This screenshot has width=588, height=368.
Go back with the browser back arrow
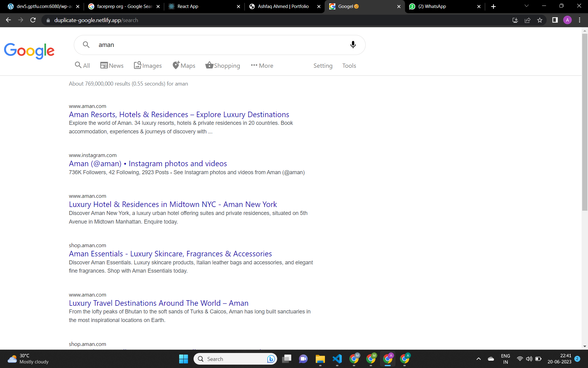click(9, 20)
